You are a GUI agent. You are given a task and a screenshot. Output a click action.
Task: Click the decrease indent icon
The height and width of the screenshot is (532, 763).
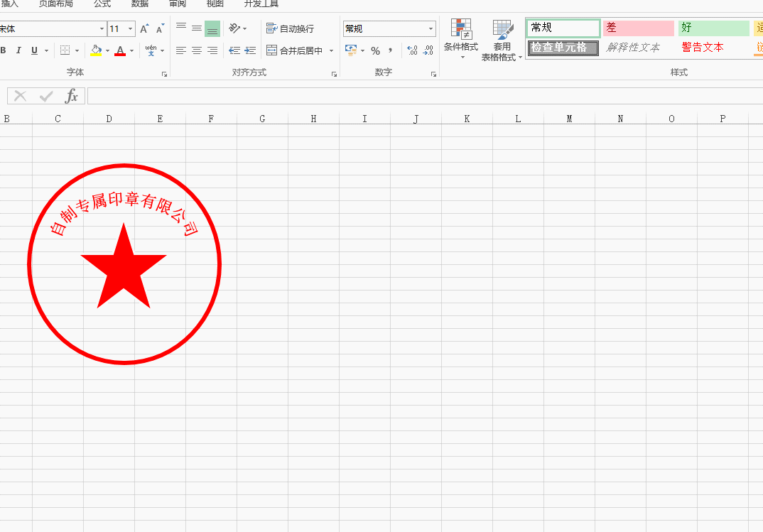pos(234,51)
